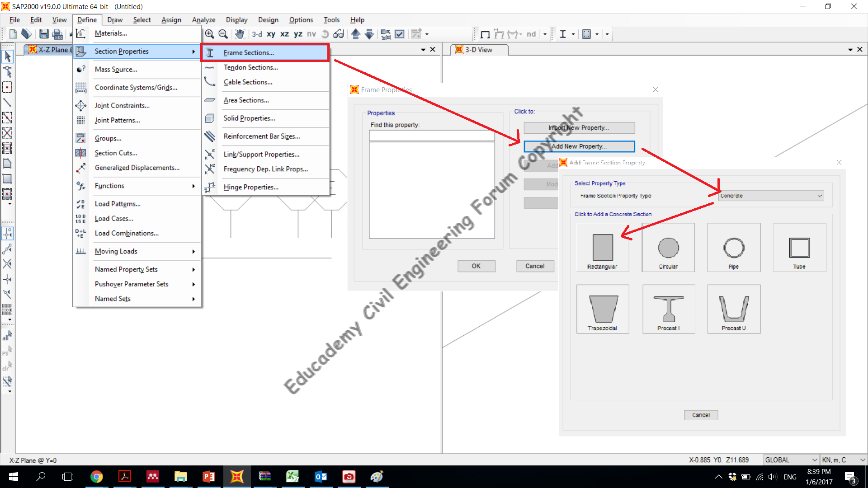This screenshot has width=868, height=488.
Task: Choose the Pipe section shape
Action: pos(734,248)
